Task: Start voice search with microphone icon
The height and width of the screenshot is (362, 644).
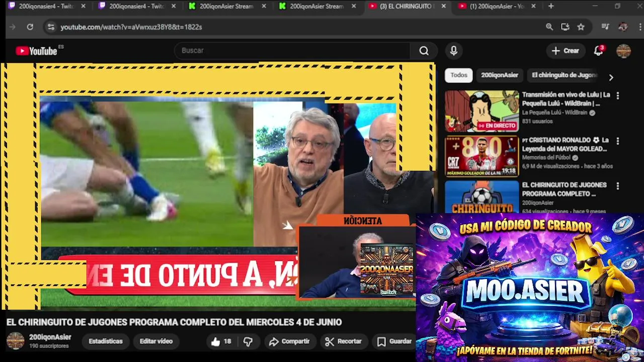Action: coord(454,51)
